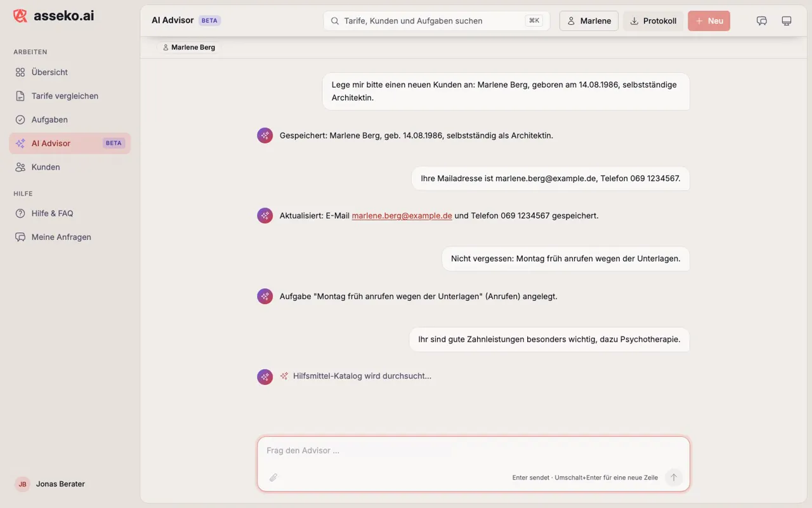
Task: Click the Hilfe question mark icon
Action: (x=20, y=213)
